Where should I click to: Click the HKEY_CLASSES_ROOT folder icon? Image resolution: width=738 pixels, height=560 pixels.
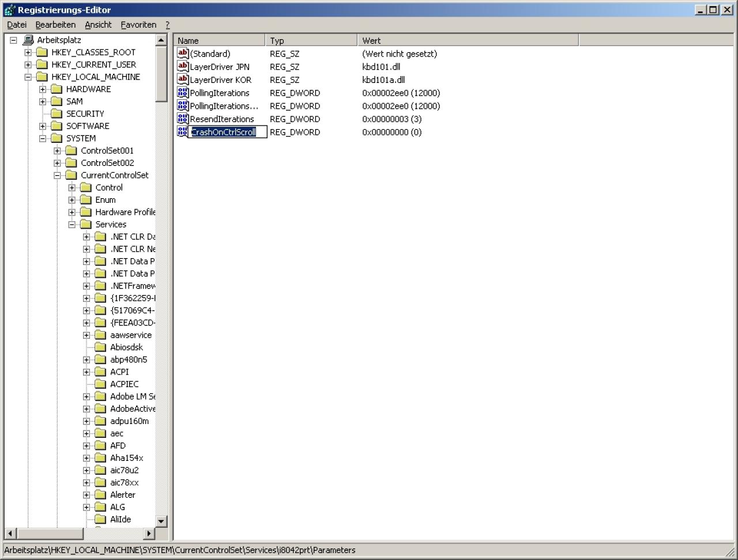click(42, 52)
